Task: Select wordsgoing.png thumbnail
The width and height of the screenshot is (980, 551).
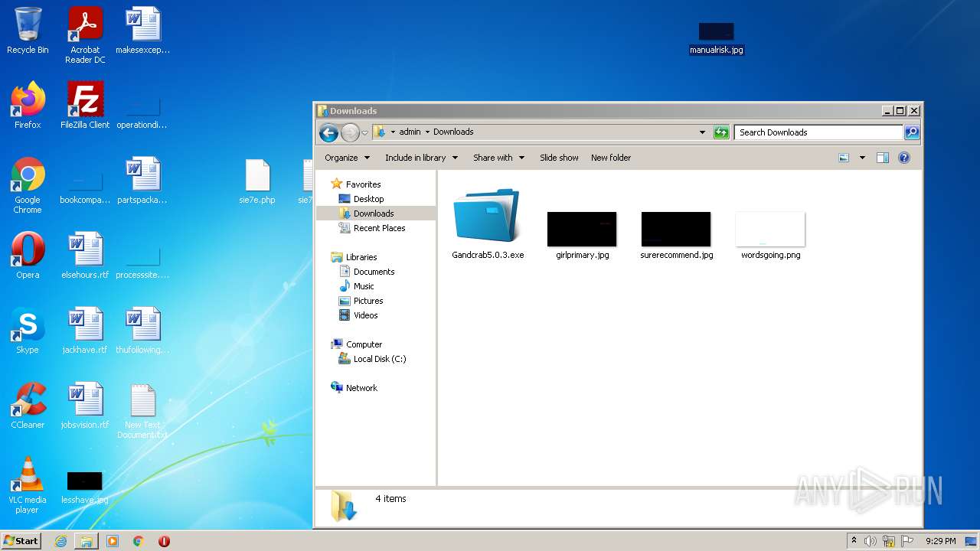Action: [x=770, y=236]
